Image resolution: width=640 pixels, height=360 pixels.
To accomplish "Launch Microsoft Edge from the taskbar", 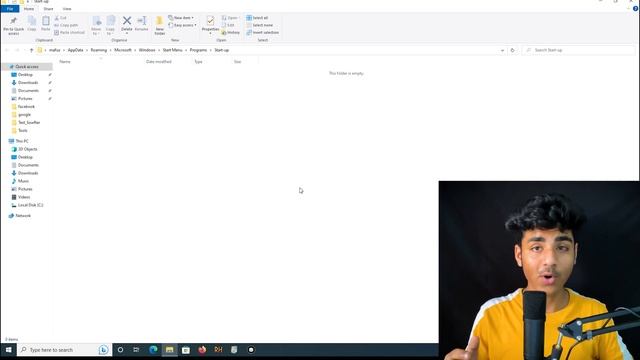I will click(x=153, y=350).
